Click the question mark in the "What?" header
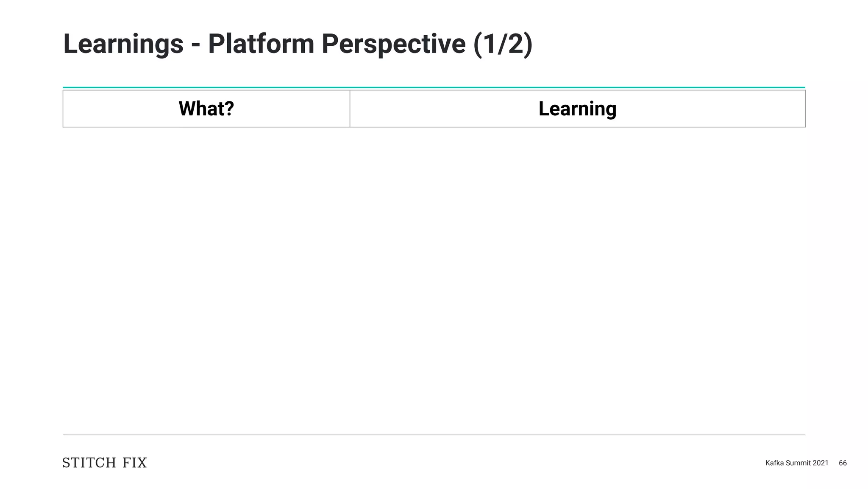This screenshot has height=489, width=868. (229, 109)
